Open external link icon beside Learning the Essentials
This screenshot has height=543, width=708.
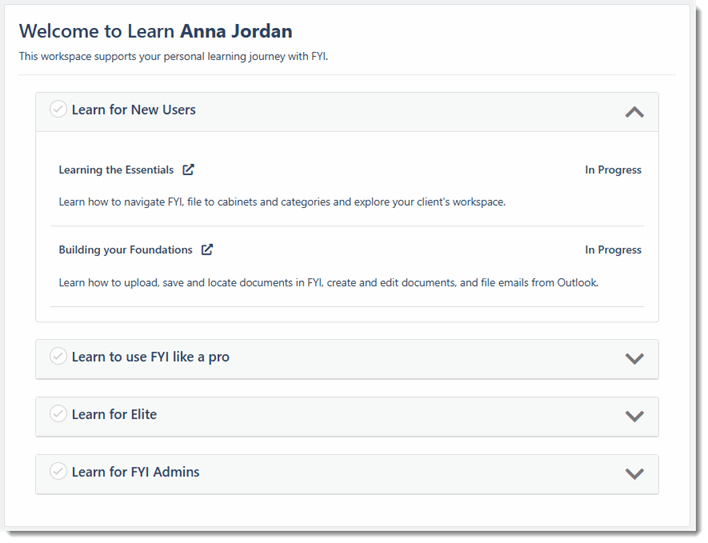tap(188, 170)
